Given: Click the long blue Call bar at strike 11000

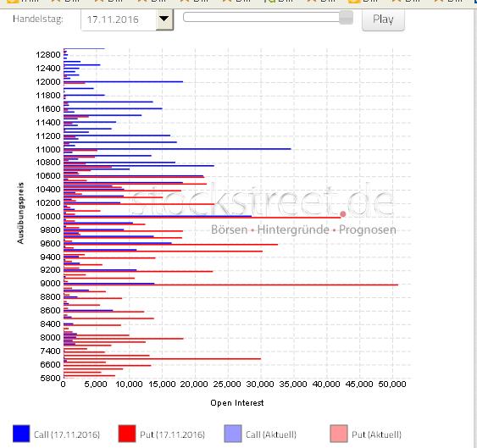Looking at the screenshot, I should click(x=177, y=149).
